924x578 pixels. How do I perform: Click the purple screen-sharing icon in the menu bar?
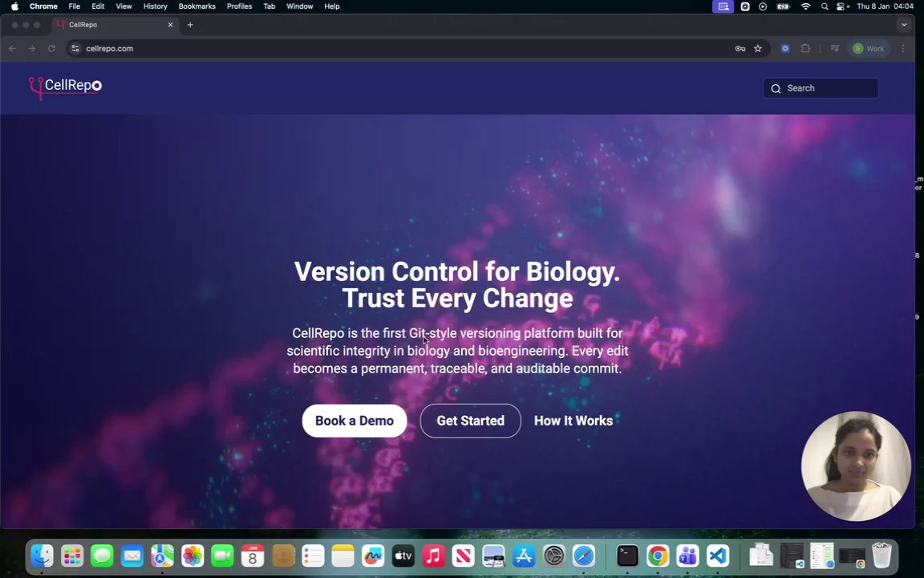(723, 6)
